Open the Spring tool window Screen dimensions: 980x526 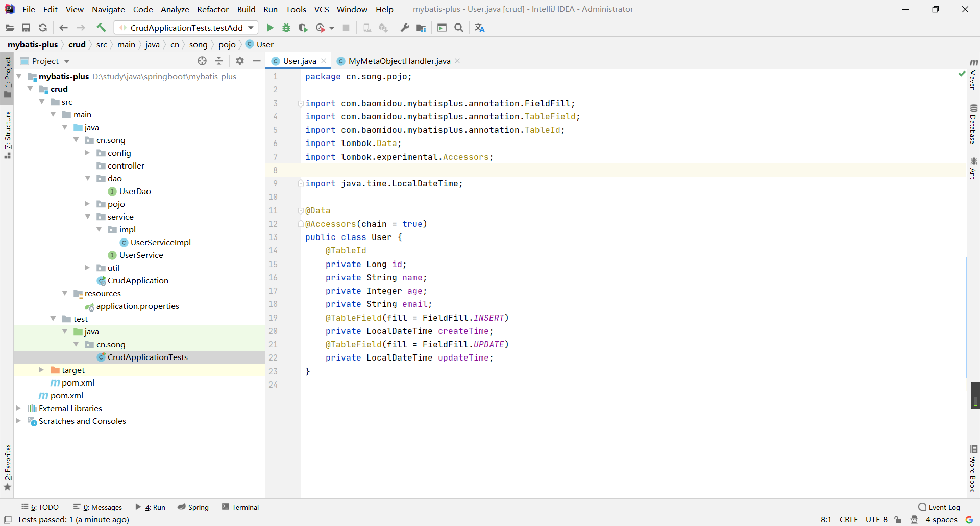tap(193, 507)
